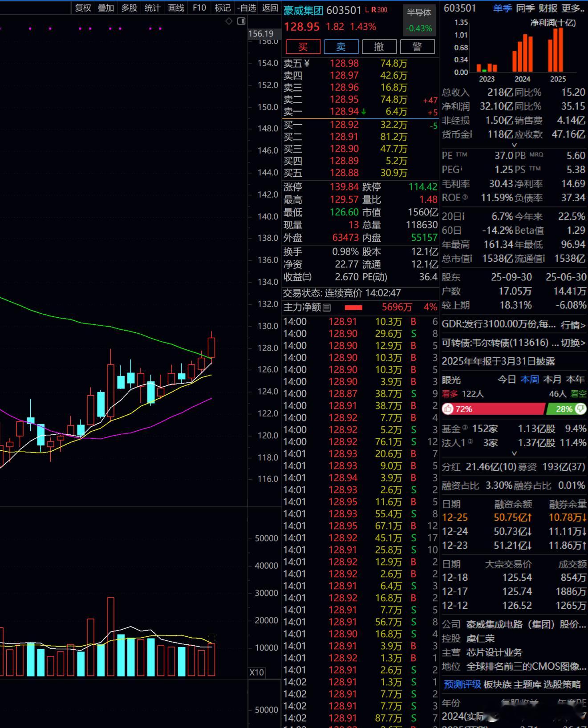588x728 pixels.
Task: Click the 买一 bid price 128.92
Action: [x=344, y=125]
